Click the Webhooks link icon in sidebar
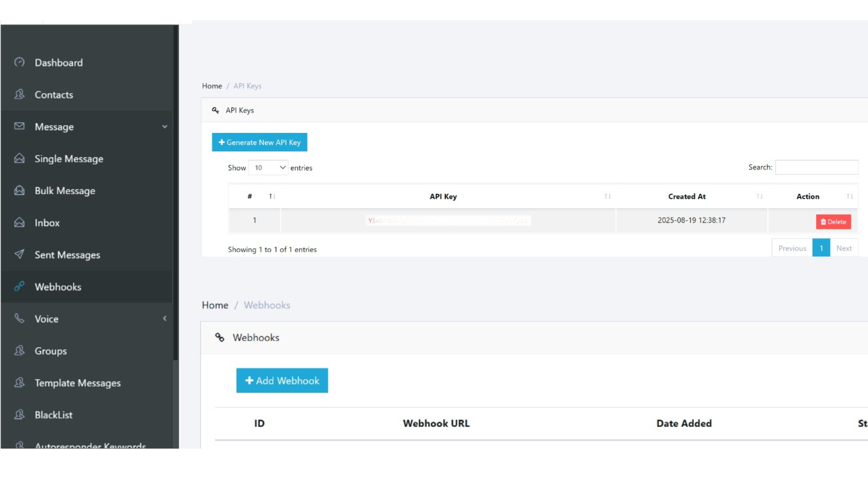868x488 pixels. click(19, 286)
